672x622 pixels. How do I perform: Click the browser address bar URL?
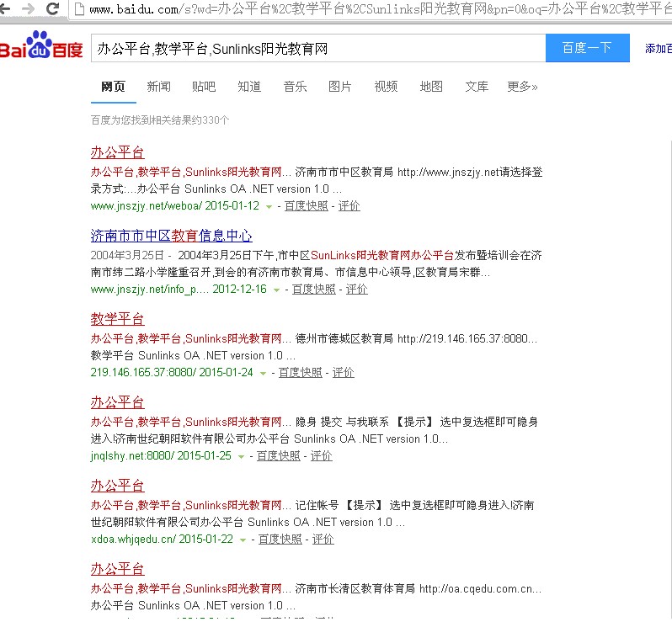[379, 9]
